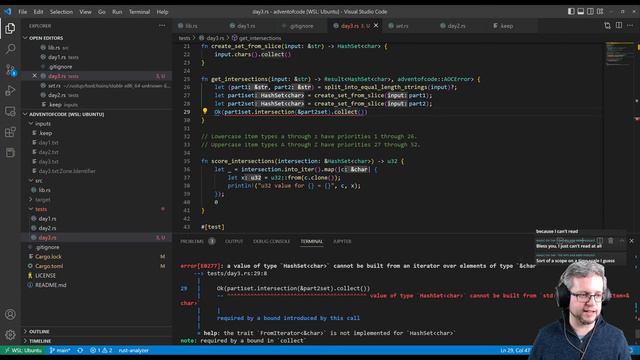Switch to the day2.rs editor tab
640x360 pixels.
tap(456, 26)
